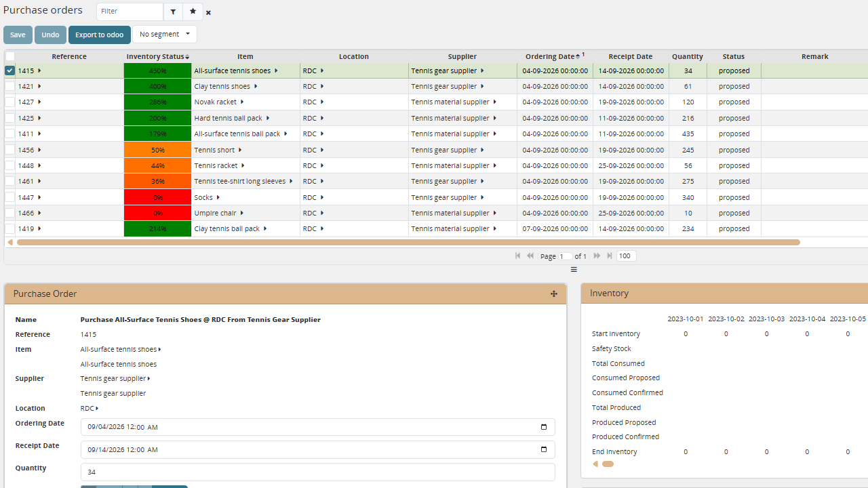This screenshot has width=868, height=488.
Task: Go to last page icon
Action: (x=610, y=256)
